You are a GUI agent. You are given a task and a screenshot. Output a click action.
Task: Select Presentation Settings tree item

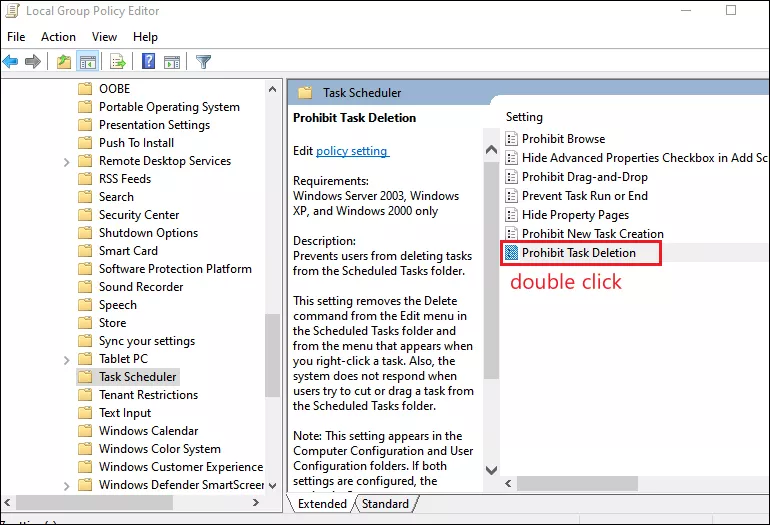click(x=154, y=125)
